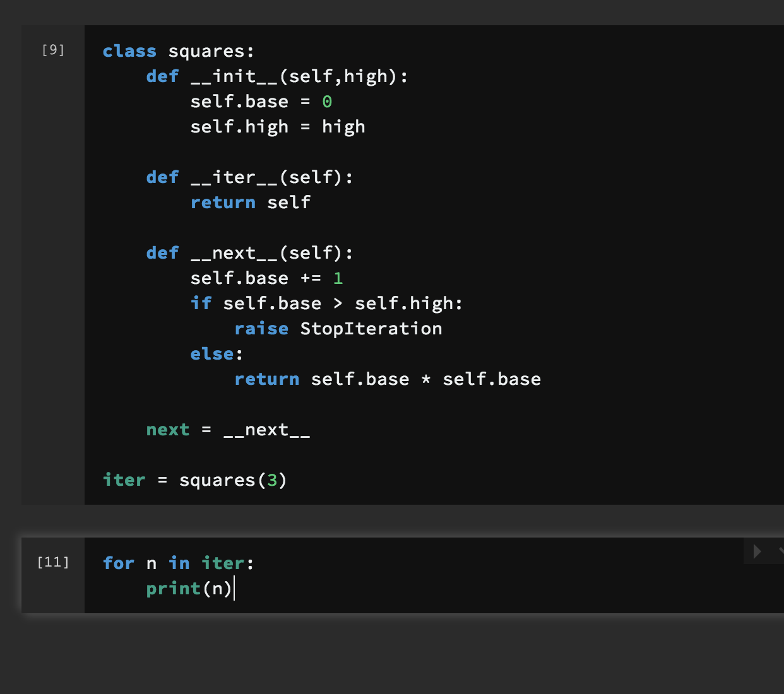This screenshot has height=694, width=784.
Task: Click the 'self.high = high' line
Action: (x=278, y=127)
